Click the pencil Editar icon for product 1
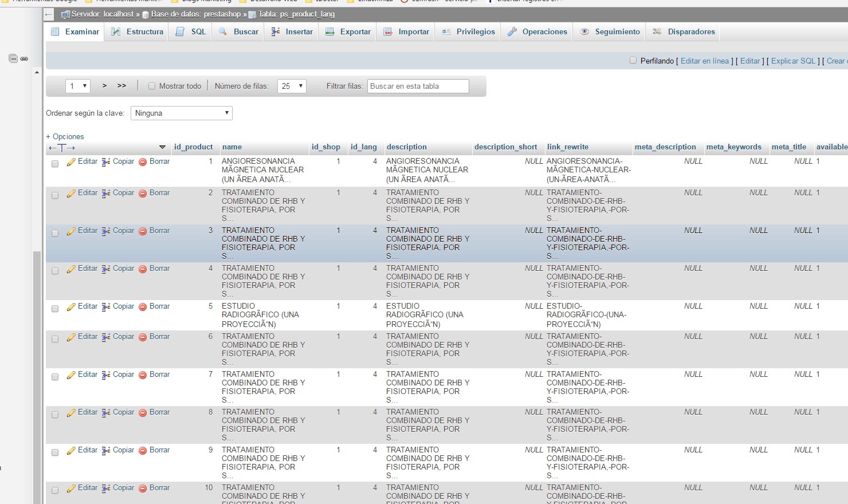 point(71,162)
